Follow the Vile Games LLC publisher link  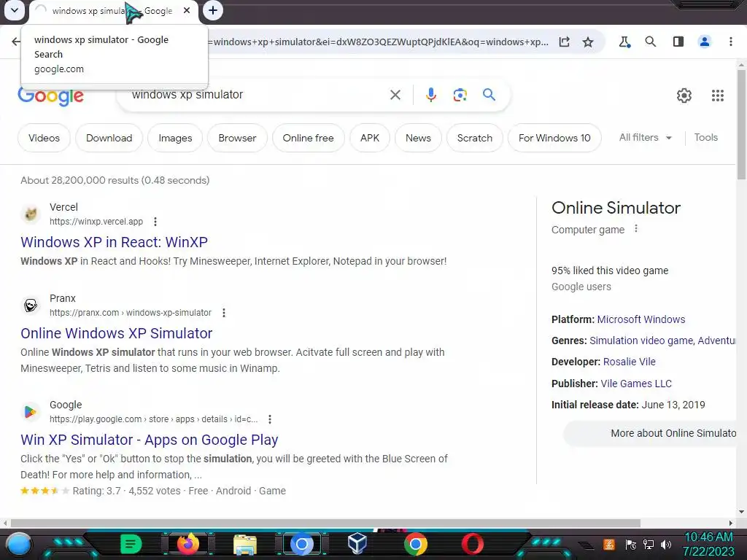point(636,384)
